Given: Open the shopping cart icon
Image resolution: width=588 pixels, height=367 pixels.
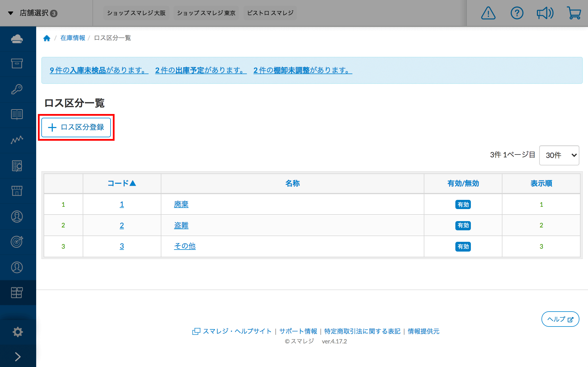Looking at the screenshot, I should pyautogui.click(x=574, y=13).
